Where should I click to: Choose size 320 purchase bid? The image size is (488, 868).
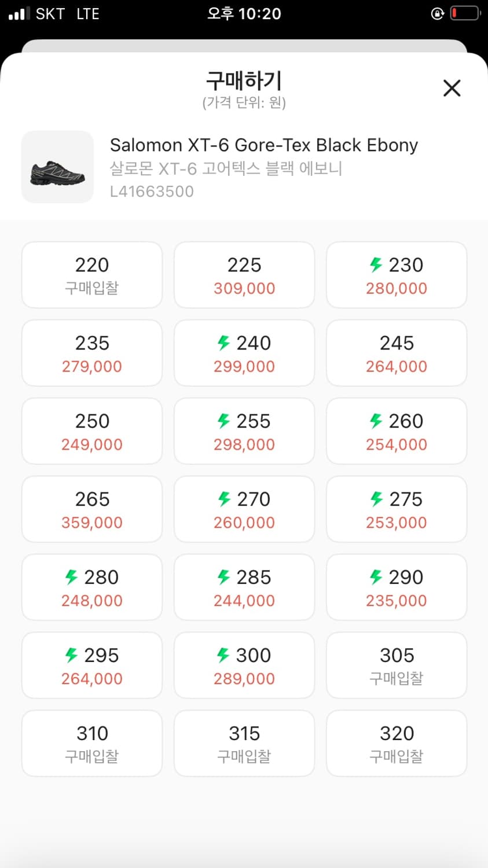point(397,744)
